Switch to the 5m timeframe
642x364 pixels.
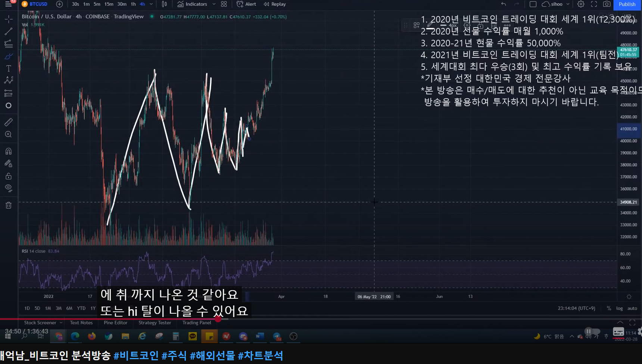pyautogui.click(x=97, y=4)
